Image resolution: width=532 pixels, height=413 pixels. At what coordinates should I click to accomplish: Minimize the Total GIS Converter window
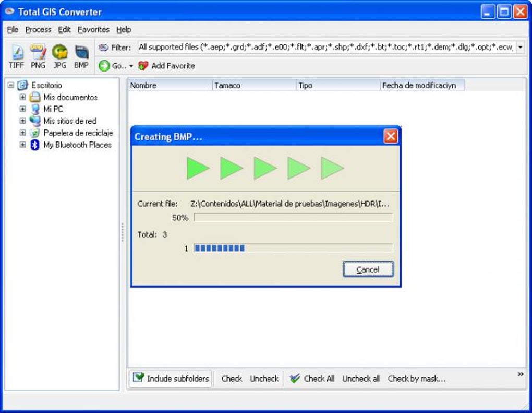pos(488,12)
